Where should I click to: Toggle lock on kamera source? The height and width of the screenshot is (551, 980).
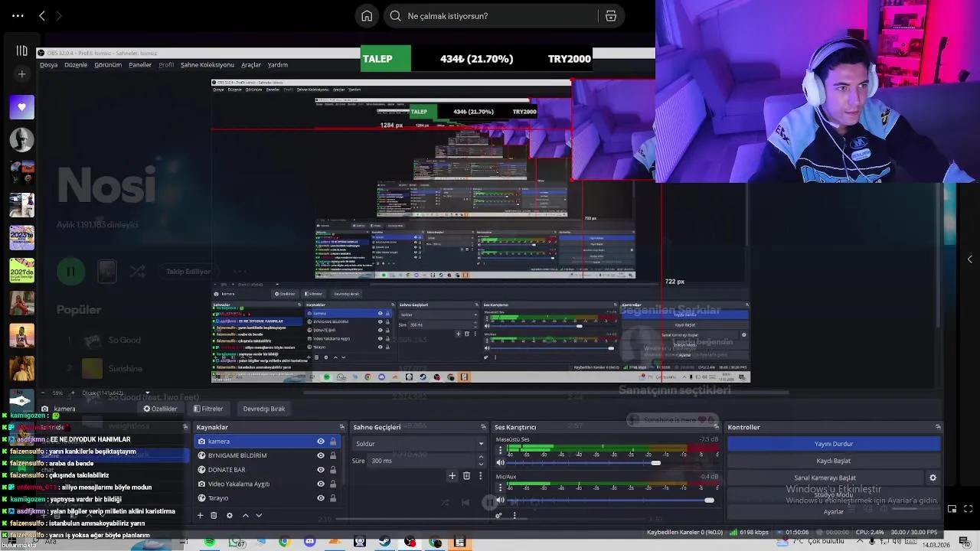click(333, 442)
